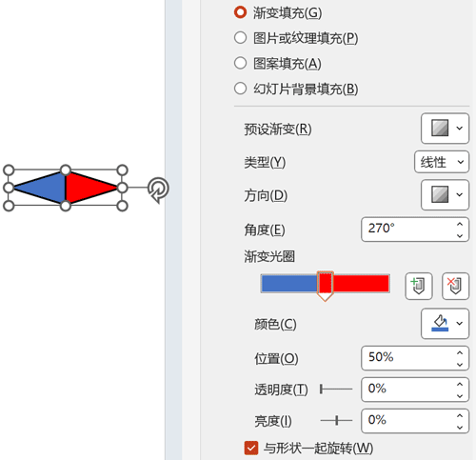This screenshot has height=460, width=476.
Task: Click the preset gradient swatch icon
Action: [440, 128]
